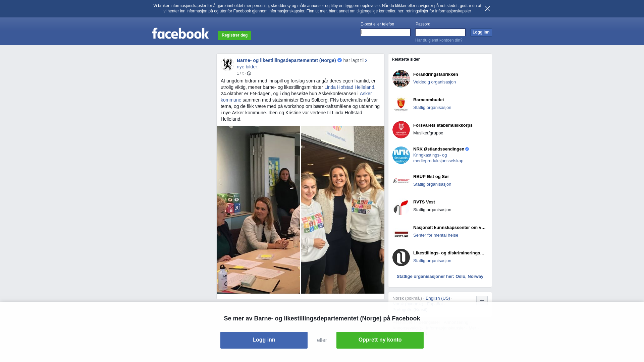Open the RVTS Vest page icon
This screenshot has width=644, height=362.
tap(401, 206)
